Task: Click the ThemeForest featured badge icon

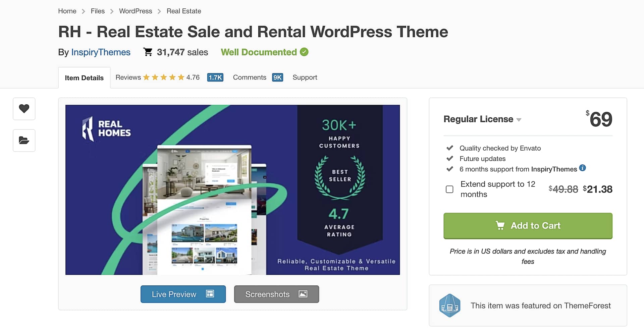Action: pyautogui.click(x=449, y=306)
